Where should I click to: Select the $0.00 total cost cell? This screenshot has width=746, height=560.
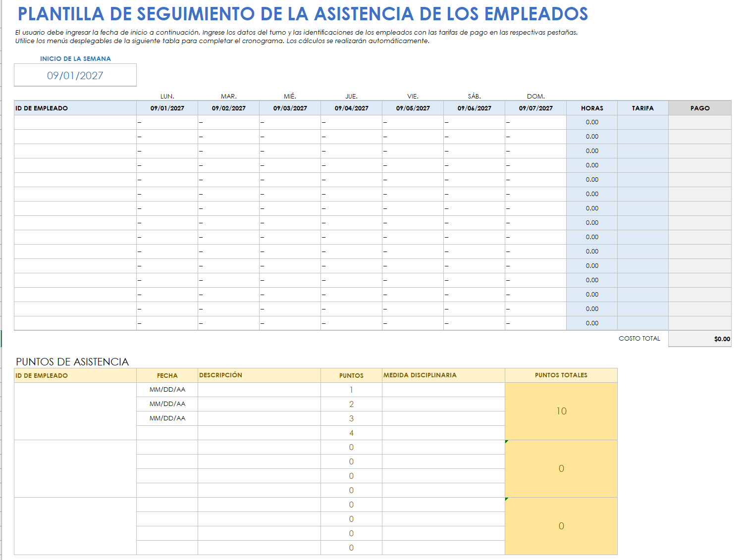[700, 339]
